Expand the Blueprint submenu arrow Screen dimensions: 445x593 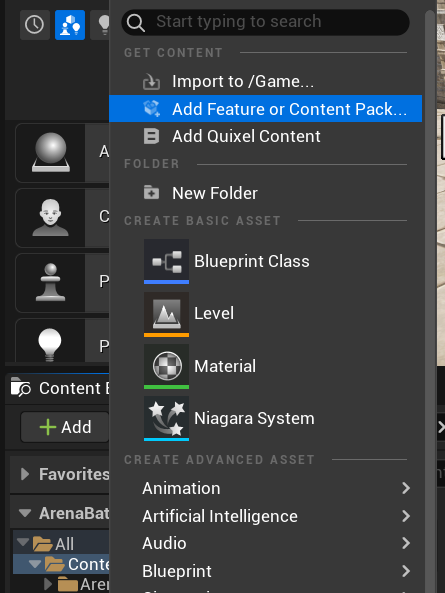406,571
